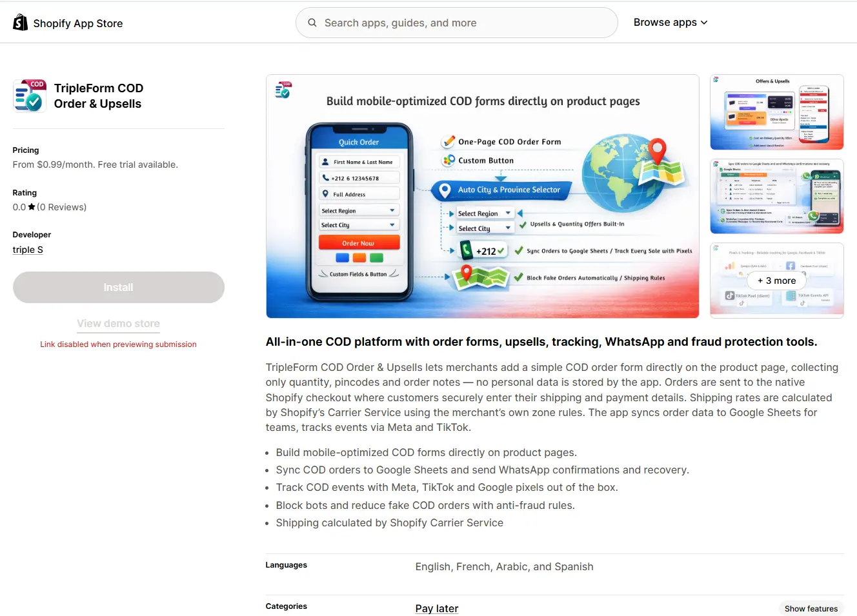Click the (0 Reviews) text
857x616 pixels.
[x=62, y=207]
